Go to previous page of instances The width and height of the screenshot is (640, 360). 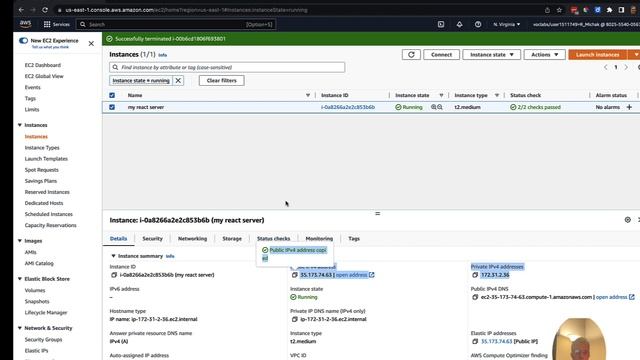click(x=606, y=67)
